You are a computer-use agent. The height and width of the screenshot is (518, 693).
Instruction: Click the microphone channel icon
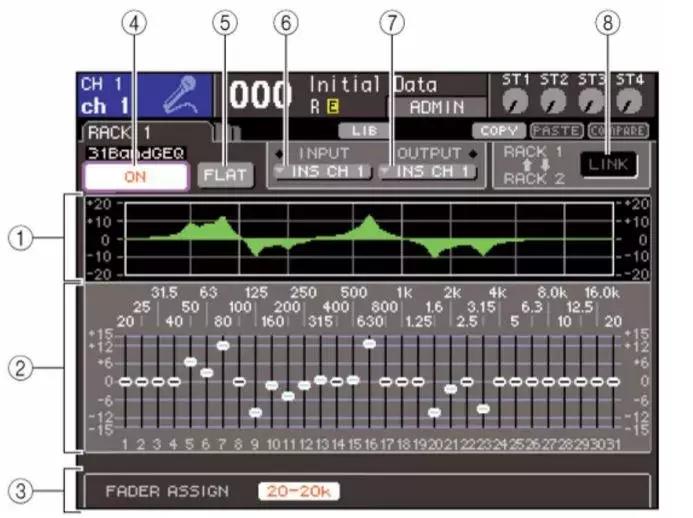180,95
